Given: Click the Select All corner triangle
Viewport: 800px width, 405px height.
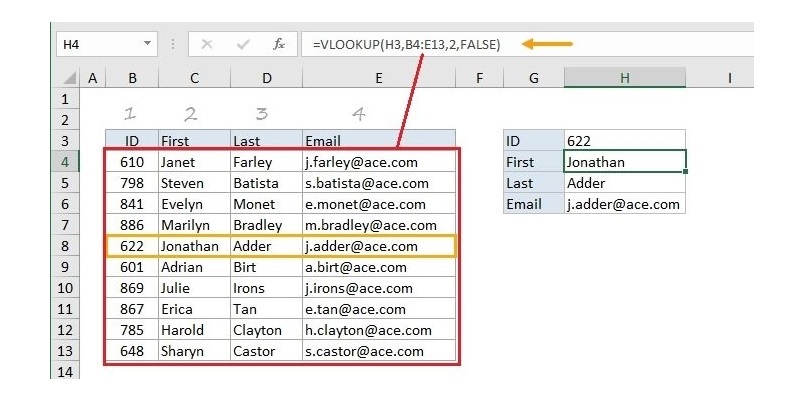Looking at the screenshot, I should [x=68, y=78].
